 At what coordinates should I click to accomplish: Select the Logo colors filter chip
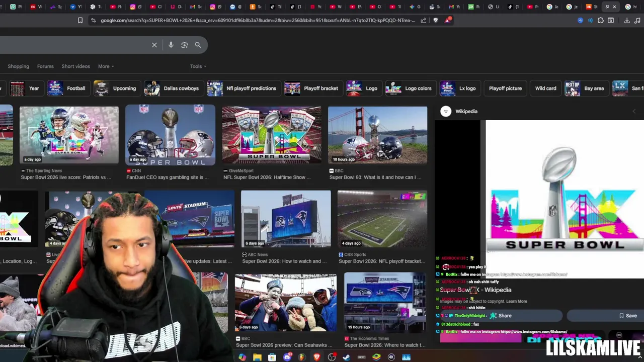point(410,88)
